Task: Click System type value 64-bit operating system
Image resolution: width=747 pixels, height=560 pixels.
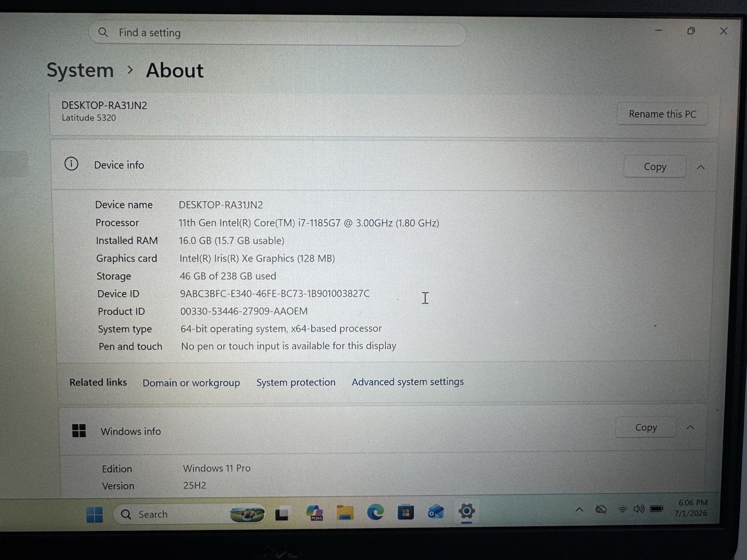Action: coord(281,329)
